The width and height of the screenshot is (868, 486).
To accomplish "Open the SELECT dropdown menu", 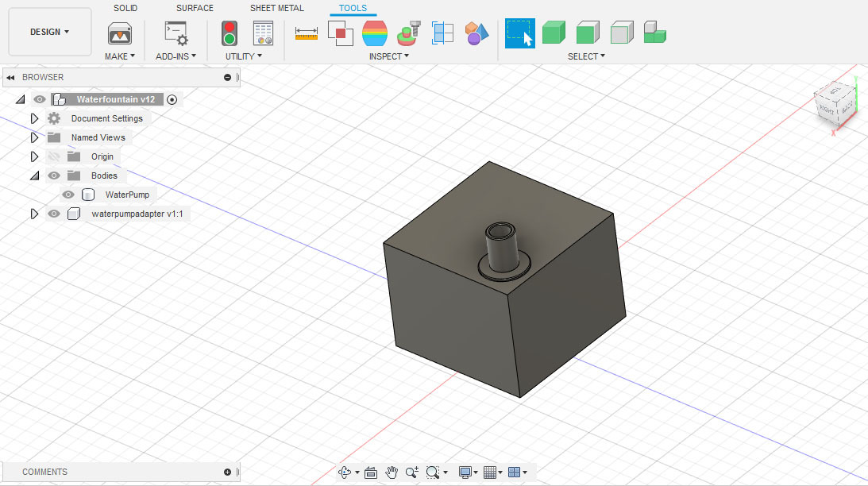I will pyautogui.click(x=586, y=56).
